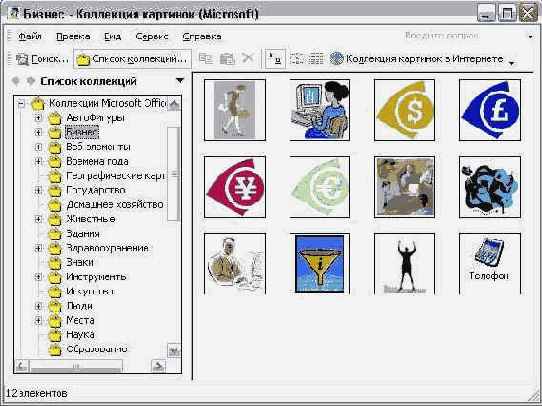Image resolution: width=542 pixels, height=406 pixels.
Task: Expand the Люди folder node
Action: pos(38,306)
